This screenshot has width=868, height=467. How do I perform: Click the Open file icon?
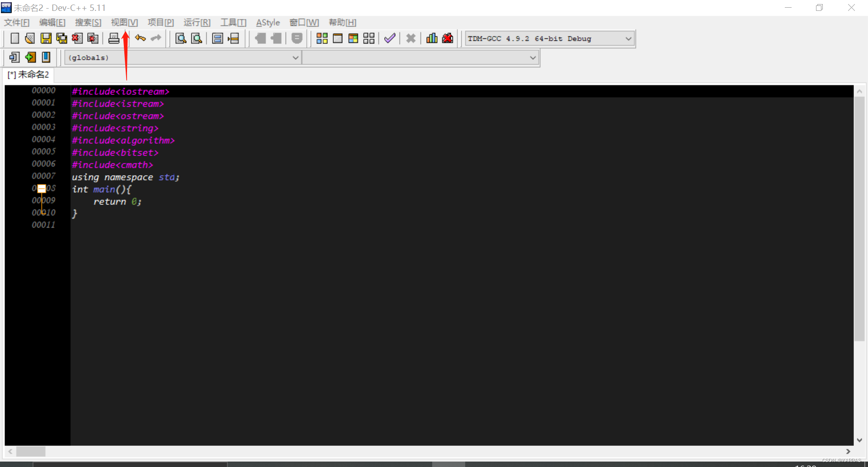coord(30,38)
